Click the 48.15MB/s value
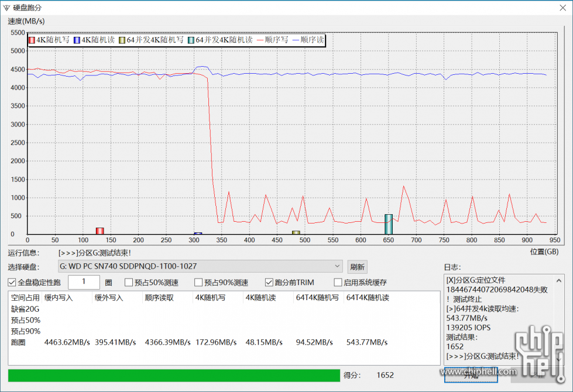Viewport: 573px width, 392px height. tap(264, 342)
